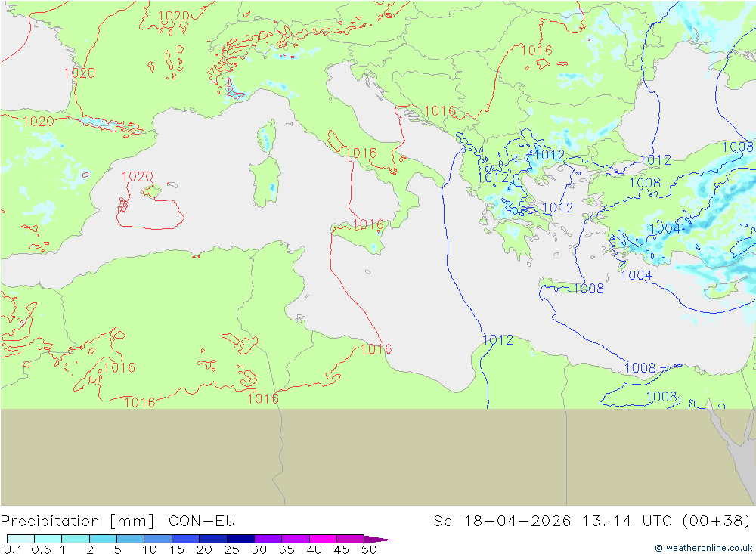756x554 pixels.
Task: Click the 1016 label beside Sicily
Action: pyautogui.click(x=368, y=224)
